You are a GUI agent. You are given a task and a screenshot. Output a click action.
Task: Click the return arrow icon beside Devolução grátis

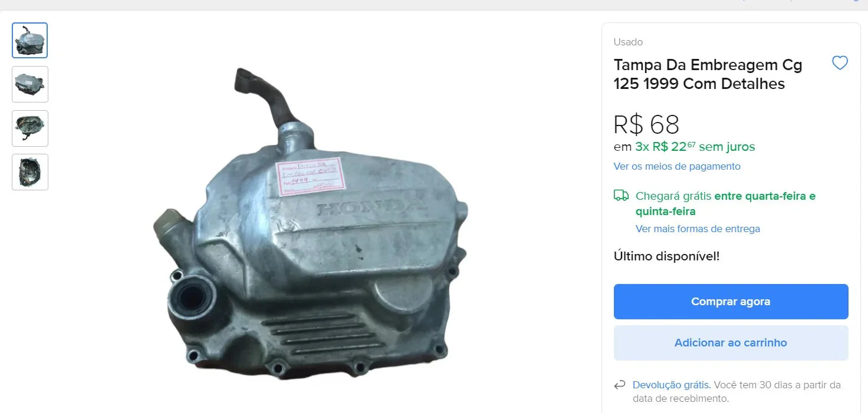(x=620, y=385)
